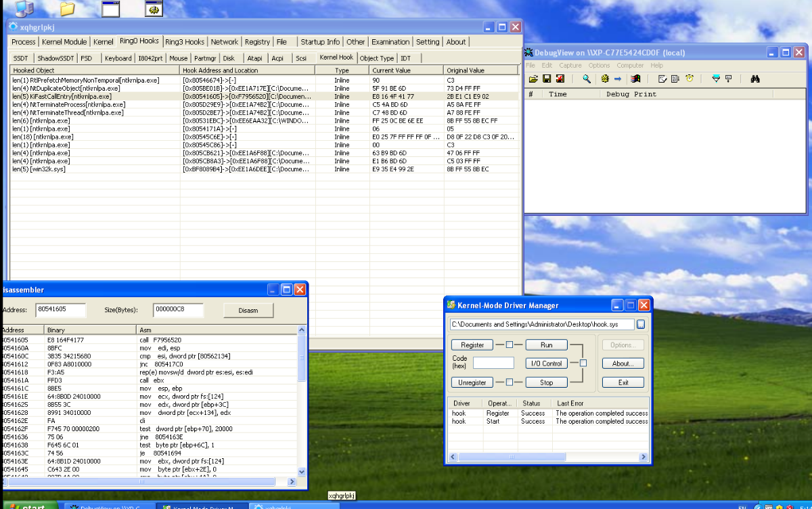Click the binoculars Find icon
This screenshot has width=812, height=509.
point(756,79)
